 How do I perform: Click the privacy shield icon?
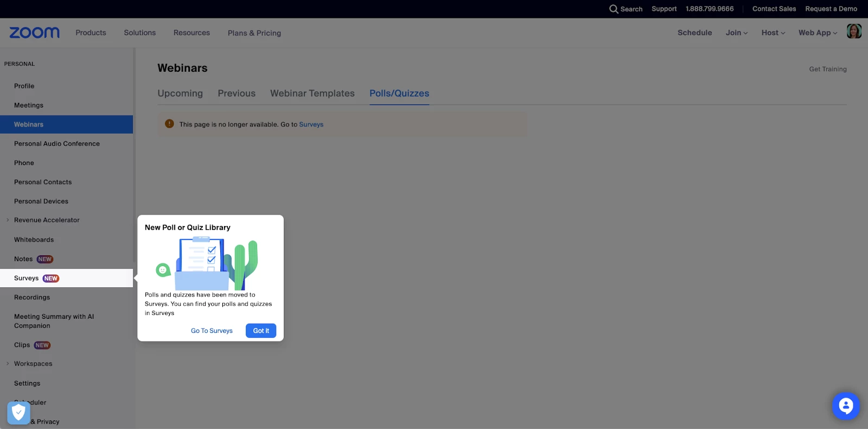point(18,413)
